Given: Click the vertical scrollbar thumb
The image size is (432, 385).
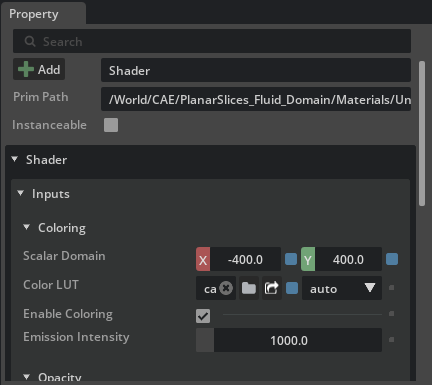Looking at the screenshot, I should (422, 133).
